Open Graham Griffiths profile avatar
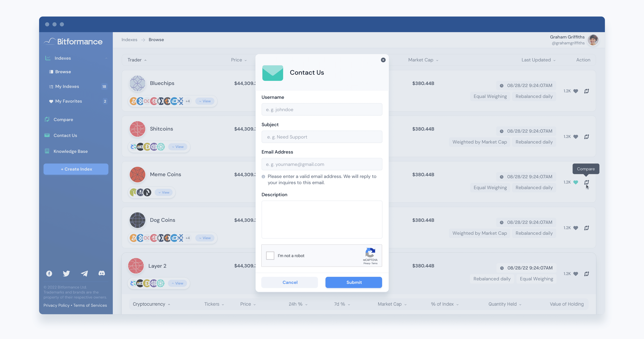Viewport: 644px width, 339px height. pyautogui.click(x=593, y=40)
